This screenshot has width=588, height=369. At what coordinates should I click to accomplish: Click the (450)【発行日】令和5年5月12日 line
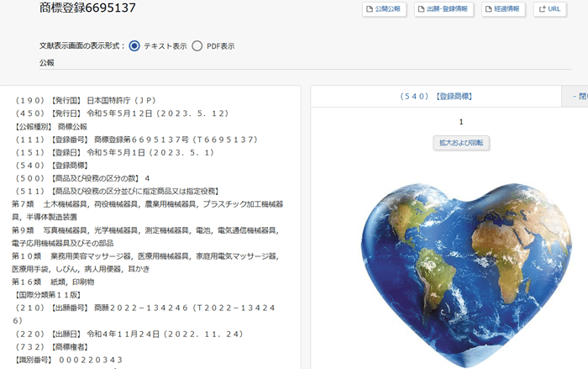coord(122,113)
